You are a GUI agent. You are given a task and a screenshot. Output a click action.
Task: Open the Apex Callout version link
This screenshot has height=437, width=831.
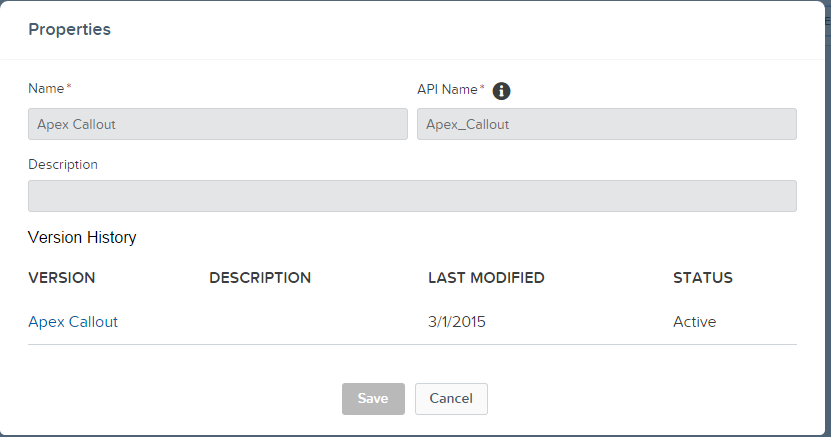pyautogui.click(x=73, y=322)
